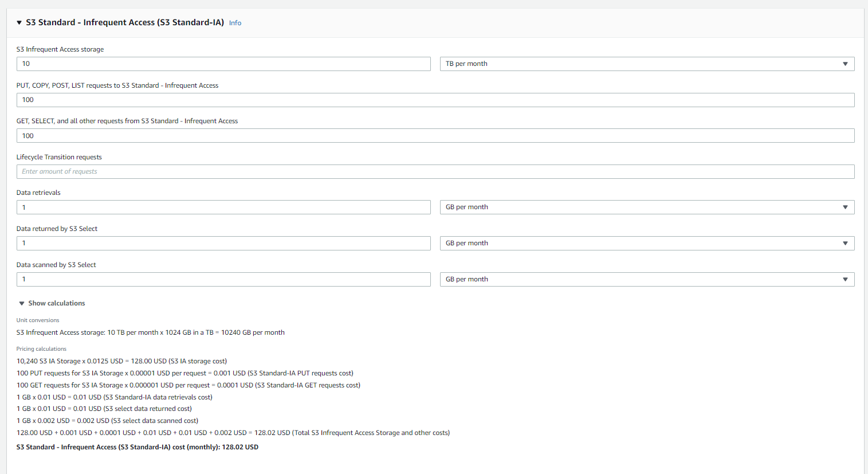Screen dimensions: 868x474
Task: Open the Data scanned by S3 Select unit dropdown
Action: pos(646,279)
